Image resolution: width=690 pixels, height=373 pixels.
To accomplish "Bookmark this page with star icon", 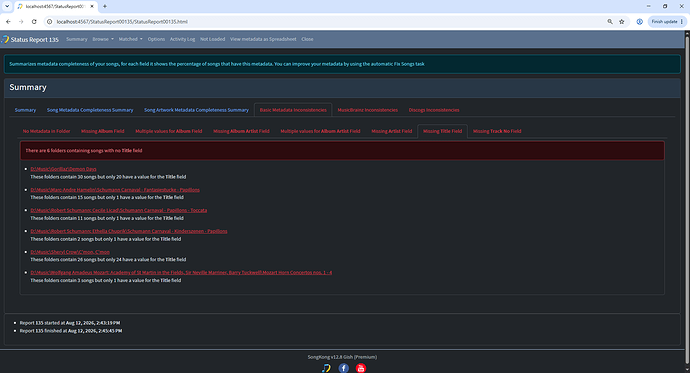I will point(622,22).
